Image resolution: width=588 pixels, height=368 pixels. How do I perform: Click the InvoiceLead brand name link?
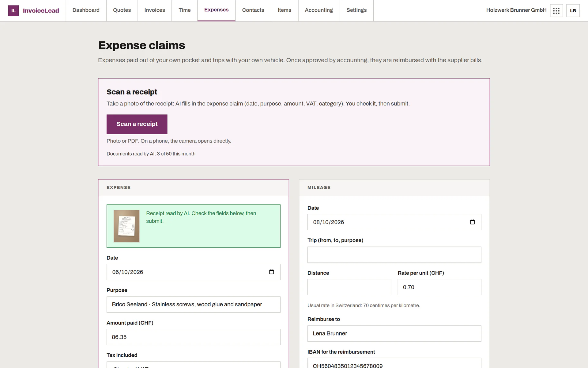click(41, 11)
